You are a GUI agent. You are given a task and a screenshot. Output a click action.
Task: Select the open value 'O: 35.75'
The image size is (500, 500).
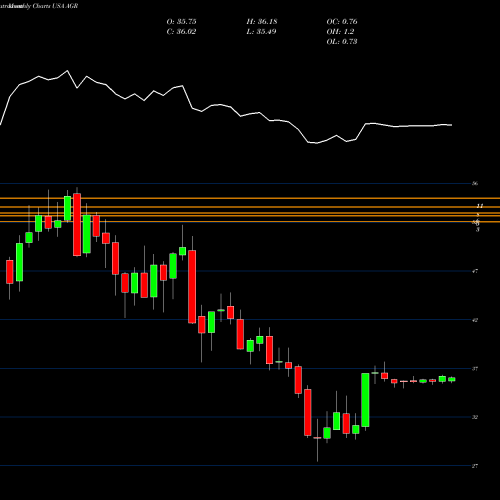(181, 22)
